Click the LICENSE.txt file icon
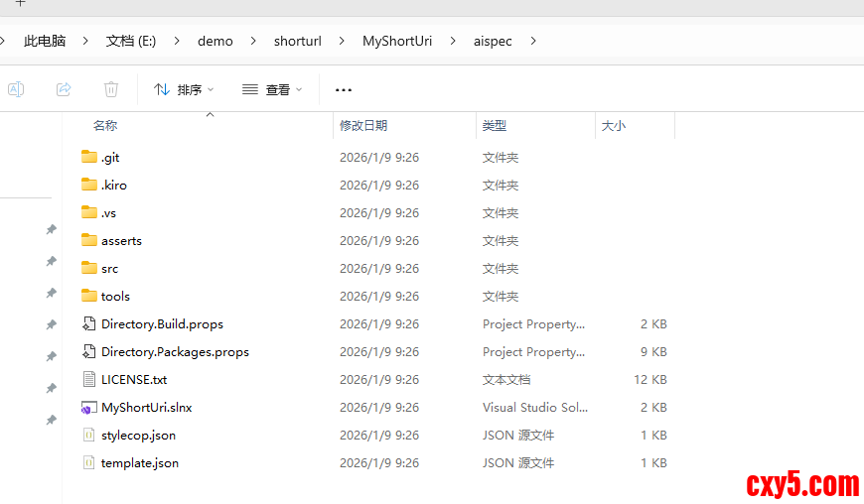Viewport: 864px width, 504px height. coord(89,379)
